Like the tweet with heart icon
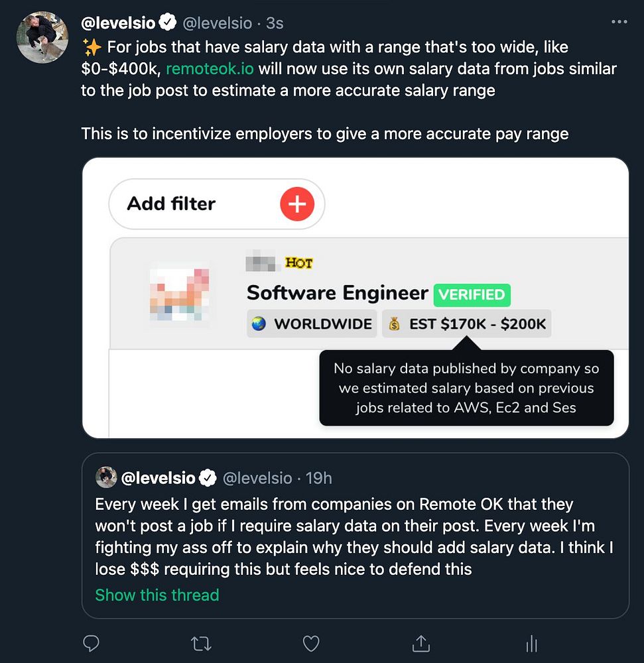644x663 pixels. pos(310,643)
